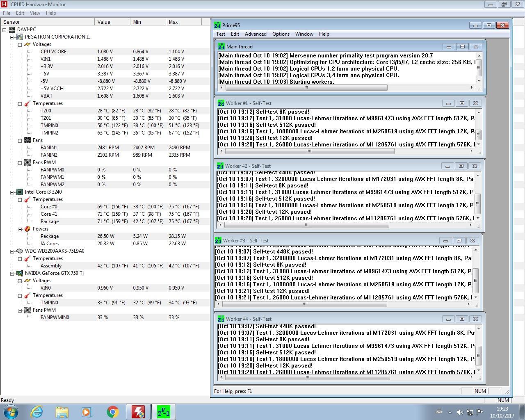The width and height of the screenshot is (525, 420).
Task: Click the Intel Core i3 3240 chip icon
Action: [x=20, y=192]
